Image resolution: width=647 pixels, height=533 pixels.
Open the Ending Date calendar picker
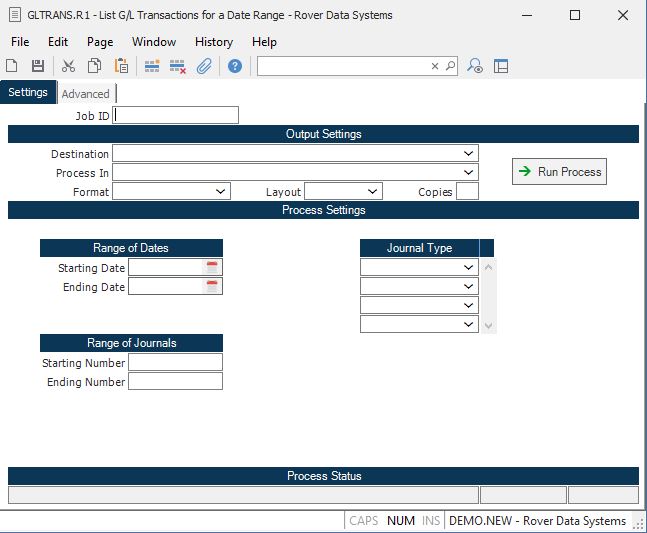click(x=212, y=287)
